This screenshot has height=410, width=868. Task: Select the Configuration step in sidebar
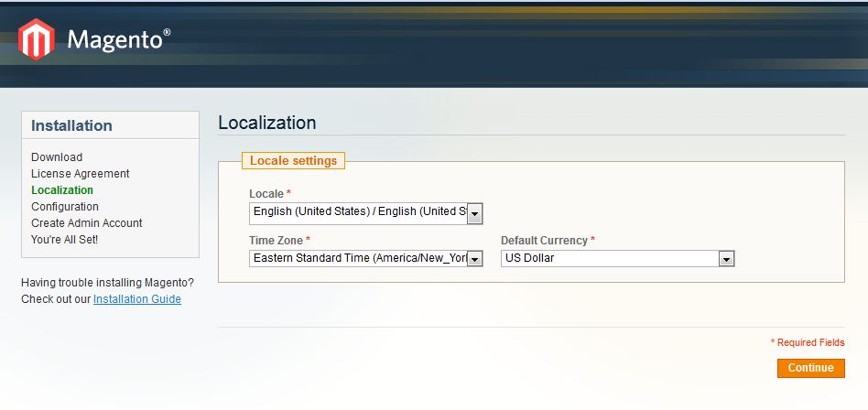(x=65, y=207)
